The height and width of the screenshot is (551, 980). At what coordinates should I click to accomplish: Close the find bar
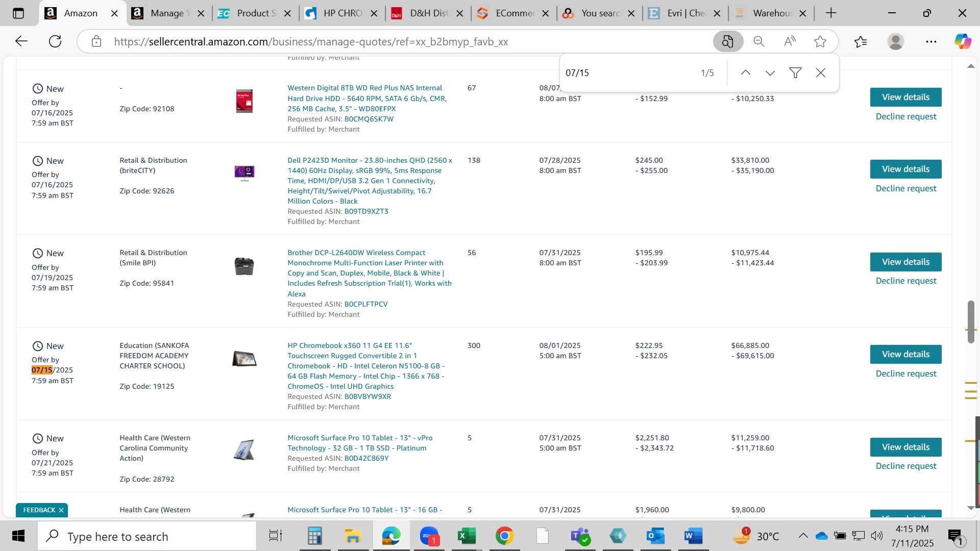(x=821, y=72)
